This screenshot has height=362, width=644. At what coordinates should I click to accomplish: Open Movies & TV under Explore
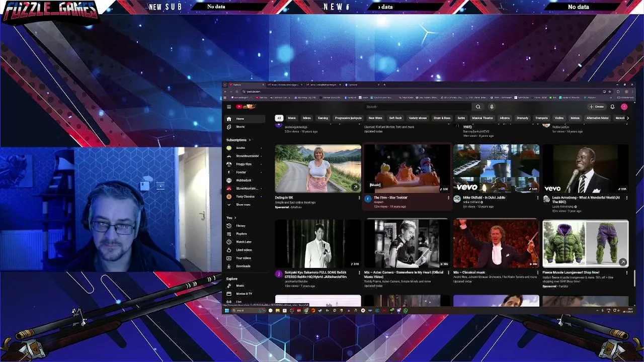pyautogui.click(x=245, y=294)
